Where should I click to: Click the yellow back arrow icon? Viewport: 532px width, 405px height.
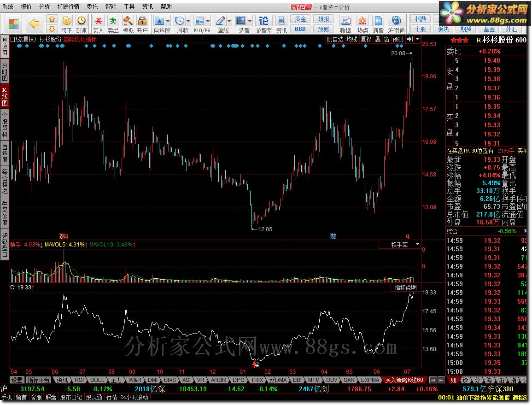click(x=34, y=24)
